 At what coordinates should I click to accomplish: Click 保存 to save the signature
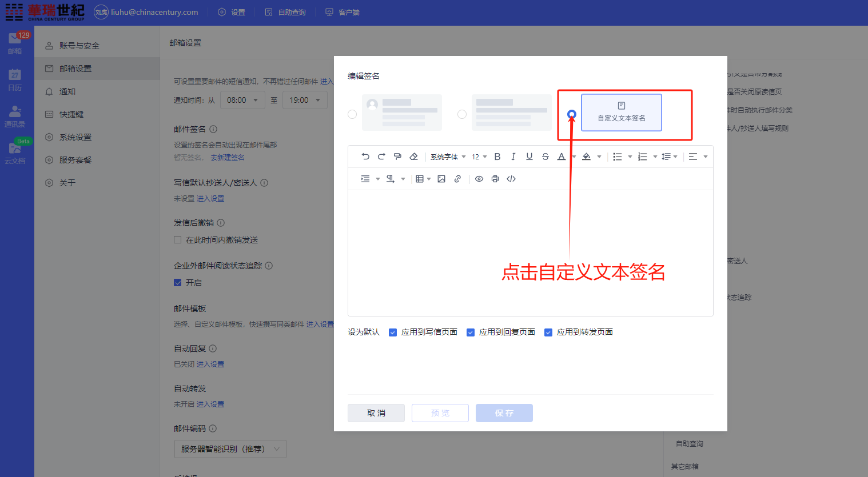point(504,413)
